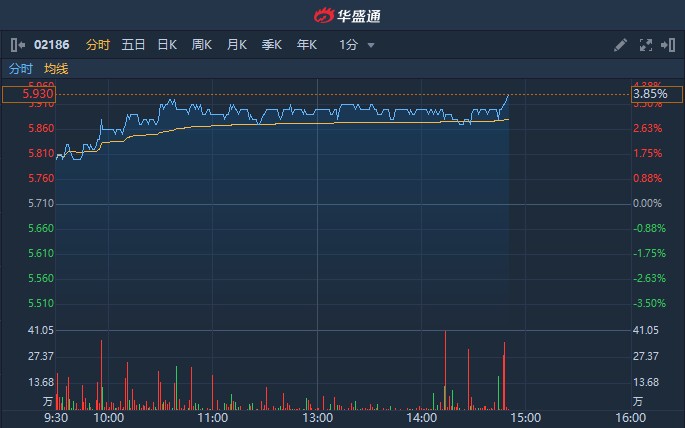The height and width of the screenshot is (428, 685).
Task: Click the 1.75% percent axis label
Action: point(647,153)
